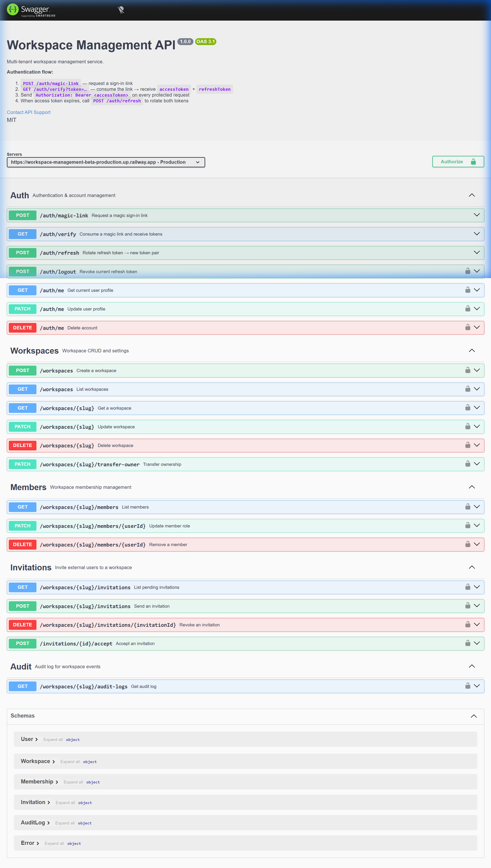Screen dimensions: 491x868
Task: Click the /auth/refresh path text
Action: [x=59, y=253]
